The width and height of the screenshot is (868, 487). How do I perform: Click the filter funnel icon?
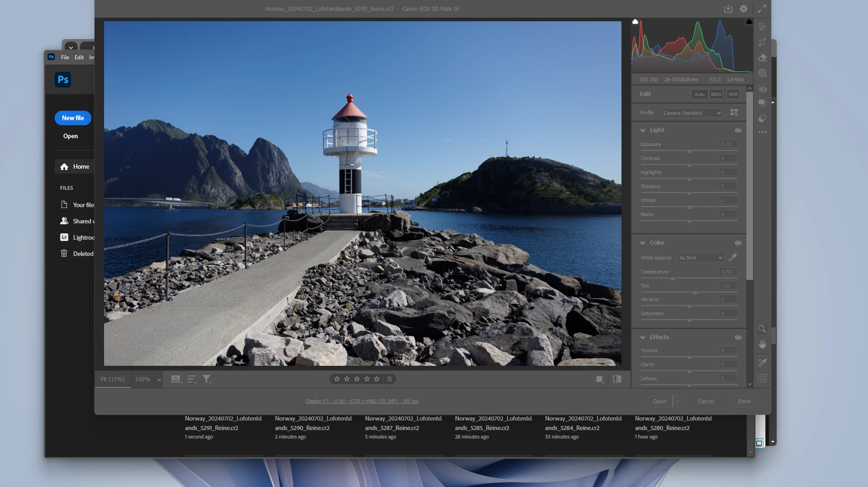[x=207, y=379]
